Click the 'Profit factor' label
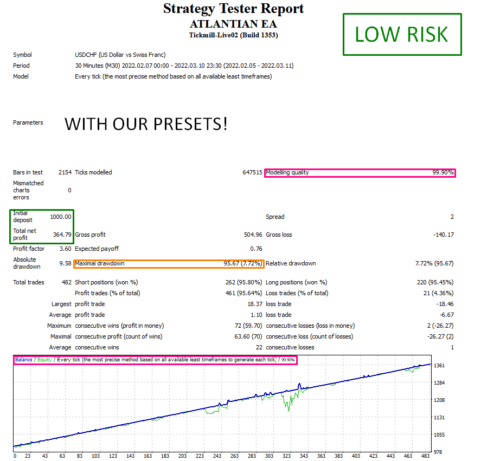This screenshot has width=500, height=461. click(x=29, y=249)
